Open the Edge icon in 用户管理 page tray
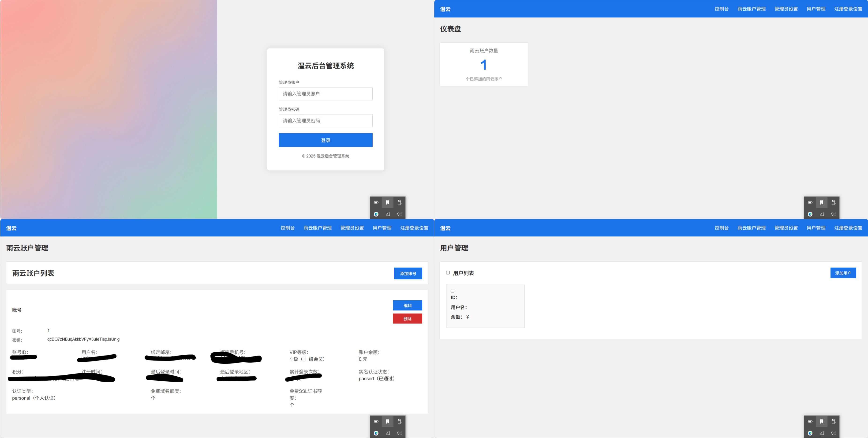The width and height of the screenshot is (868, 438). pyautogui.click(x=810, y=433)
